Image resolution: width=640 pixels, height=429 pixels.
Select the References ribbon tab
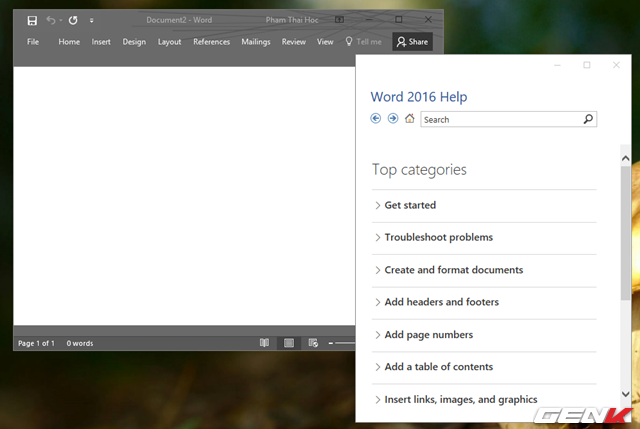point(211,42)
